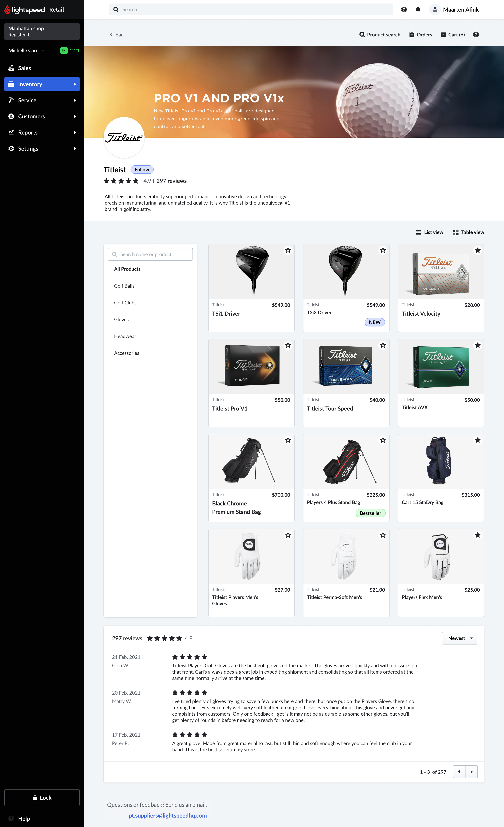Open Manhattan shop Register 1 selector
Image resolution: width=504 pixels, height=827 pixels.
[42, 32]
